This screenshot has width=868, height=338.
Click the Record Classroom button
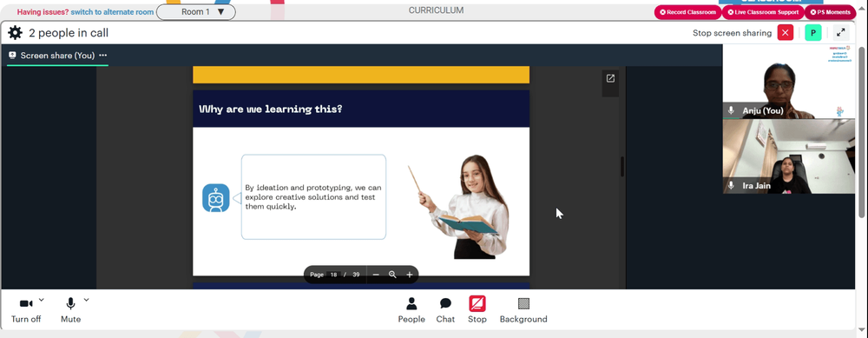688,12
